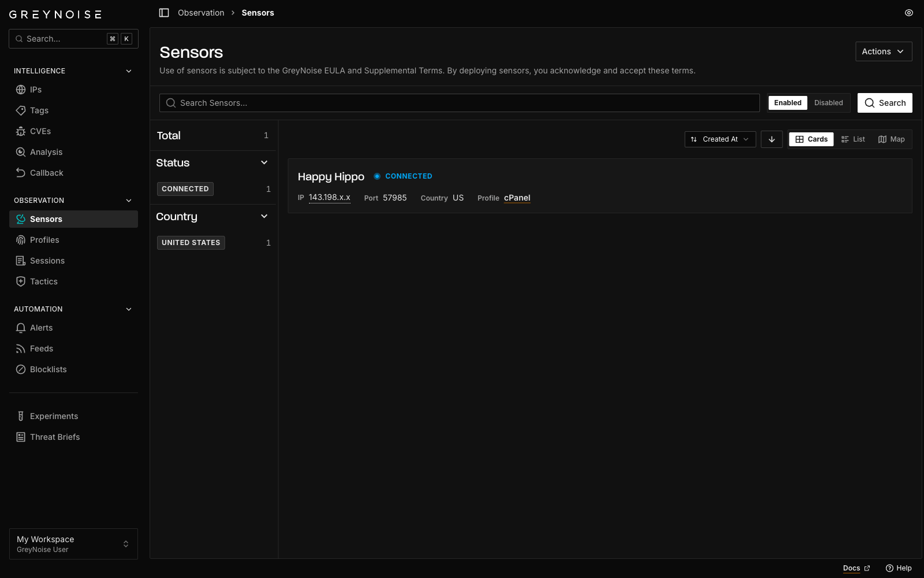Click the Sensors breadcrumb
The height and width of the screenshot is (578, 924).
click(x=258, y=13)
